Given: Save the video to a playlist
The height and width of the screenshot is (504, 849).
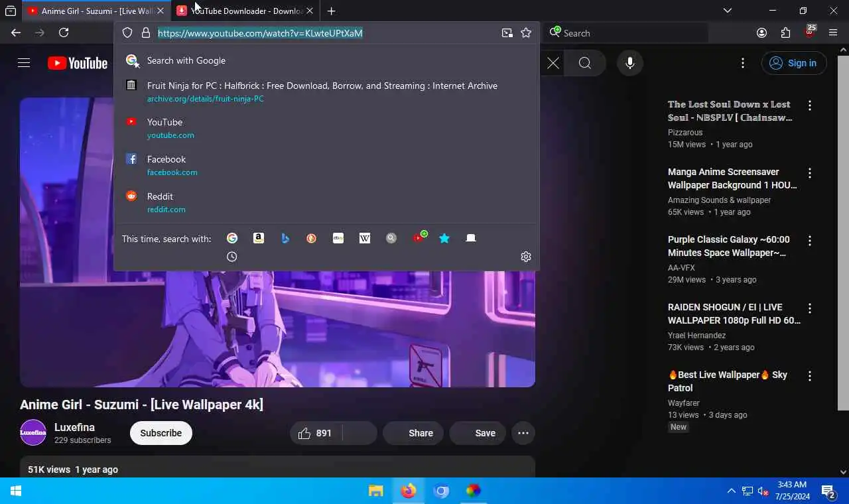Looking at the screenshot, I should (478, 433).
